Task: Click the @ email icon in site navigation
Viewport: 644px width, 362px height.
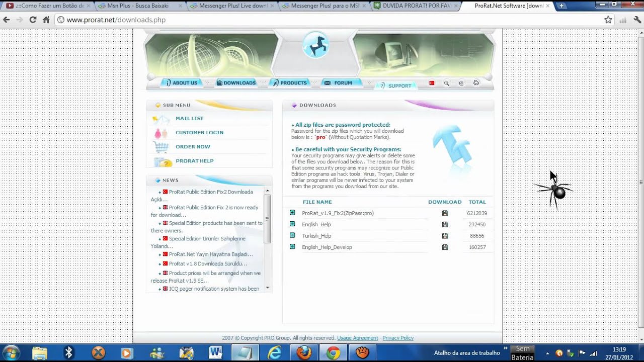Action: 461,83
